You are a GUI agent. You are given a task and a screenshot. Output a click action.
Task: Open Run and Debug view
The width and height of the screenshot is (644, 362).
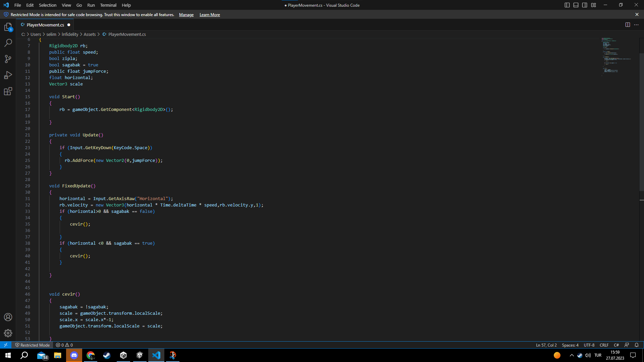pos(8,75)
